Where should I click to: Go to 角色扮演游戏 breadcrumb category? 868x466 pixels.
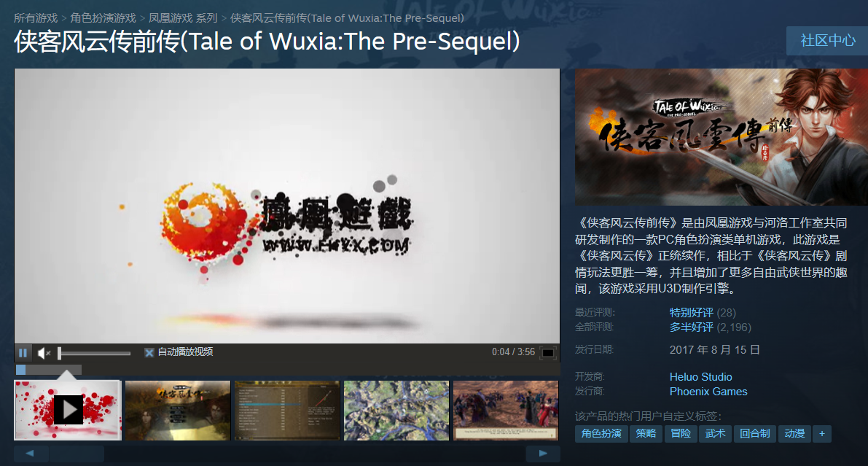(103, 18)
